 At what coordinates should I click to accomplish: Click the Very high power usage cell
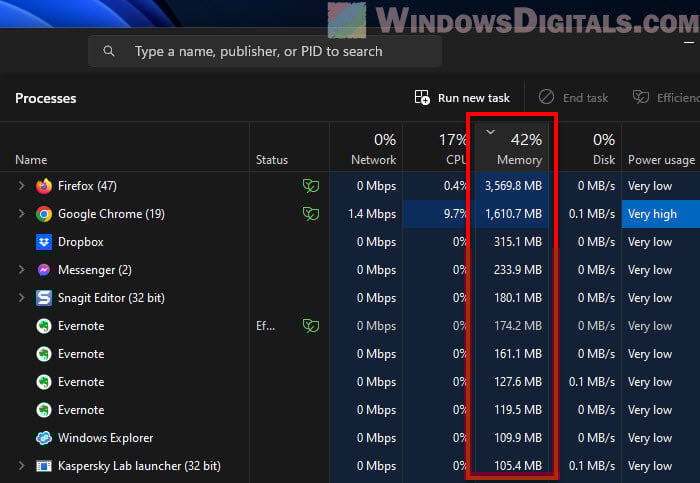coord(661,214)
